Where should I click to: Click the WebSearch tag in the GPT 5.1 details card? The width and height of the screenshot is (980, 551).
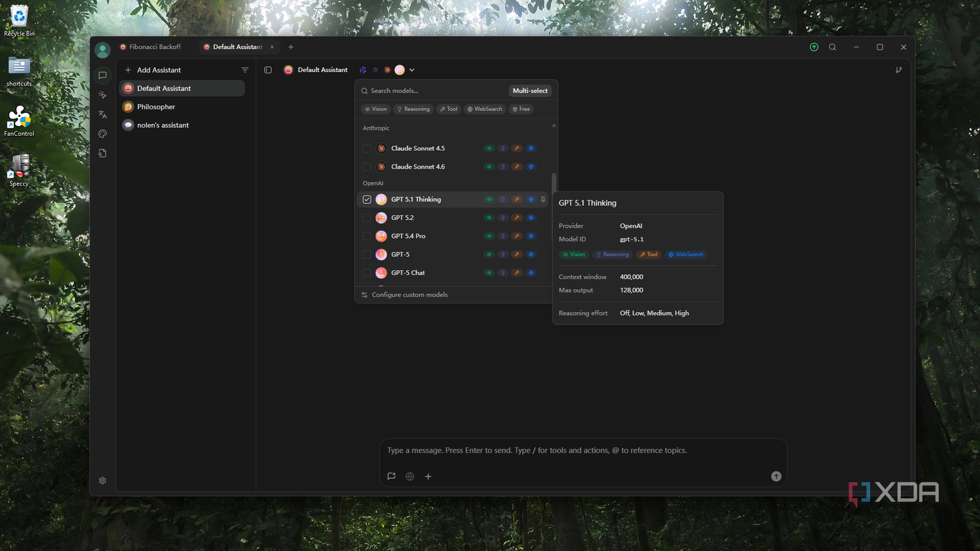pyautogui.click(x=686, y=255)
